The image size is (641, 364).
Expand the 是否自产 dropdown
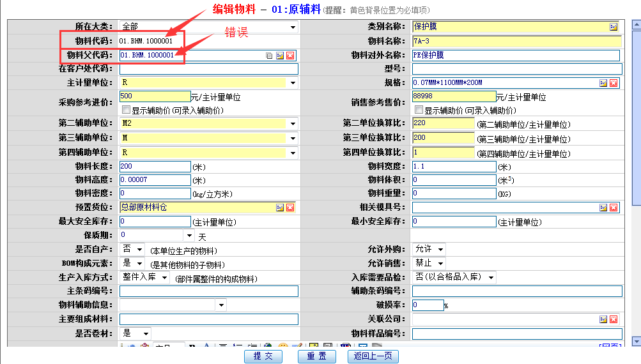point(140,249)
